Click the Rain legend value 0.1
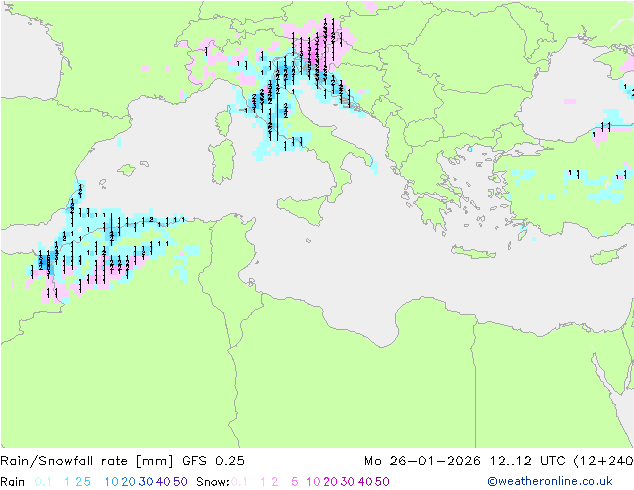Screen dimensions: 634x490 [43, 482]
